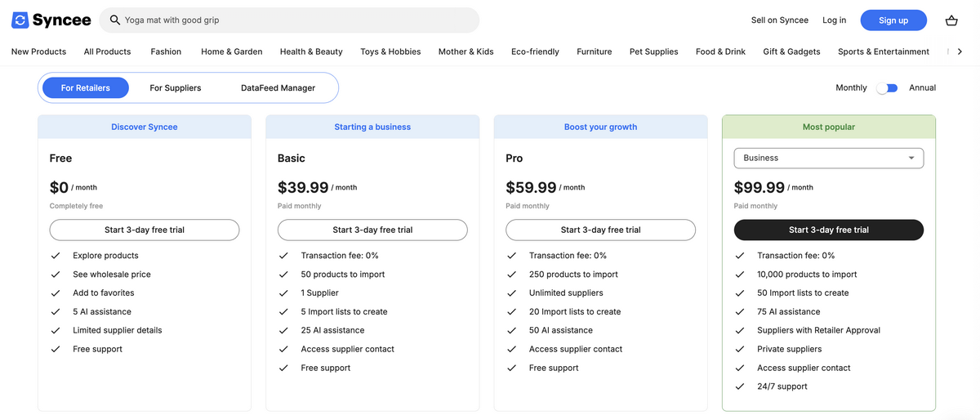The width and height of the screenshot is (980, 420).
Task: Open Toys & Hobbies category
Action: (390, 51)
